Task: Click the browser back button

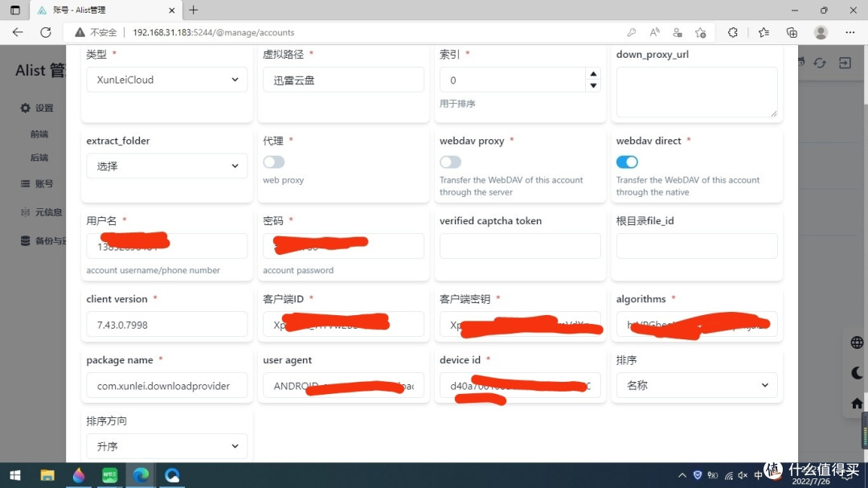Action: pyautogui.click(x=17, y=32)
